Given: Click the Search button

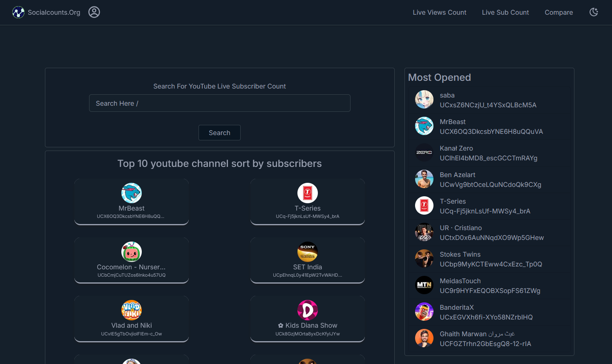Looking at the screenshot, I should (220, 133).
